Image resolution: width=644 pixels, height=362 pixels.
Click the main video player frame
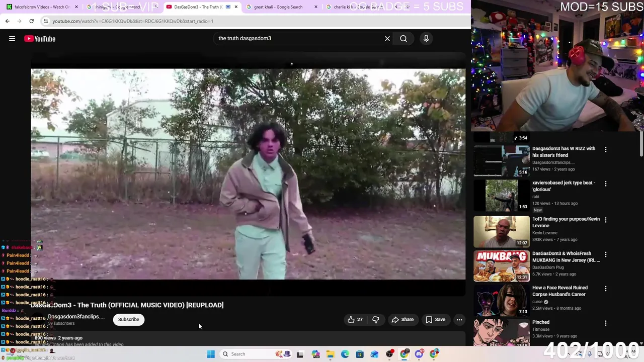248,174
